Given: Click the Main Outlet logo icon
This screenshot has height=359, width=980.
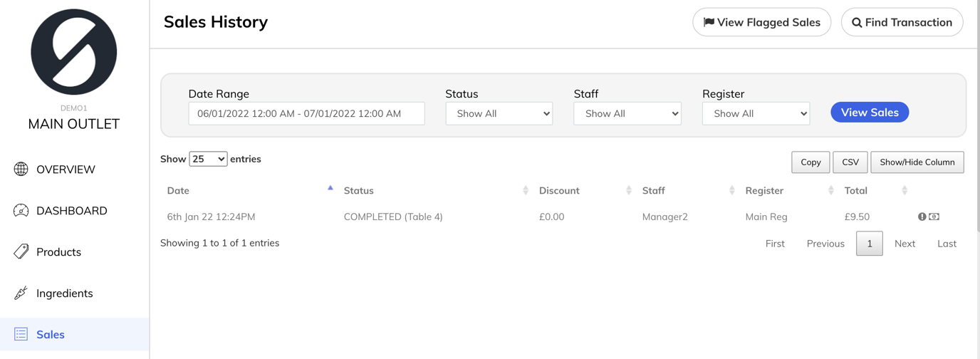Looking at the screenshot, I should 74,52.
